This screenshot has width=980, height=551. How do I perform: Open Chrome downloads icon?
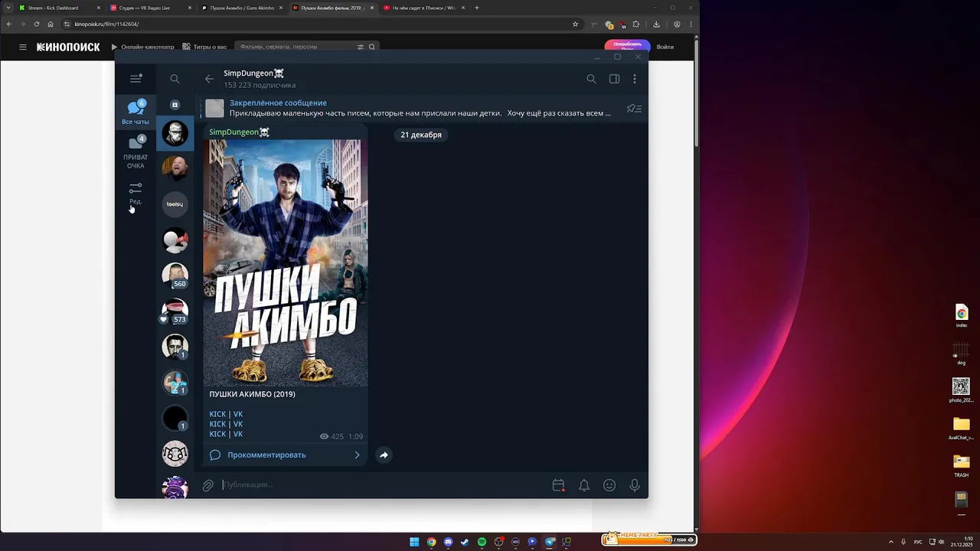click(656, 24)
